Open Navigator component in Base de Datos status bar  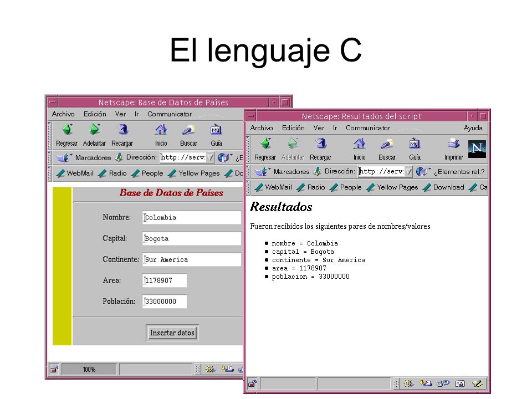tap(209, 369)
